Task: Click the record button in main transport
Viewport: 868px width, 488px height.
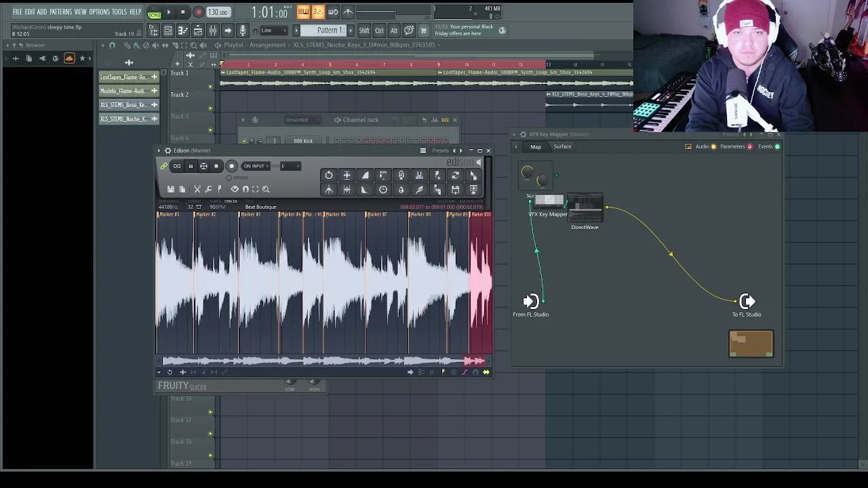Action: (x=199, y=12)
